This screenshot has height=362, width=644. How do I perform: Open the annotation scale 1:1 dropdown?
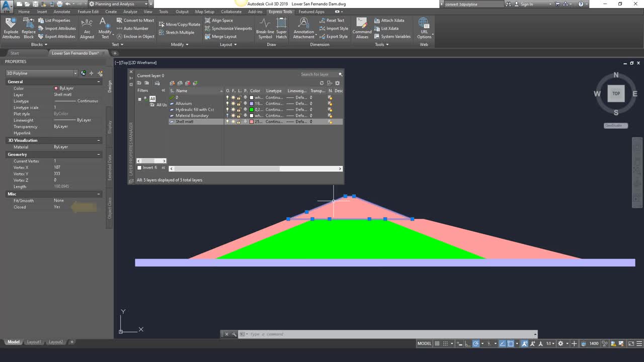point(550,343)
